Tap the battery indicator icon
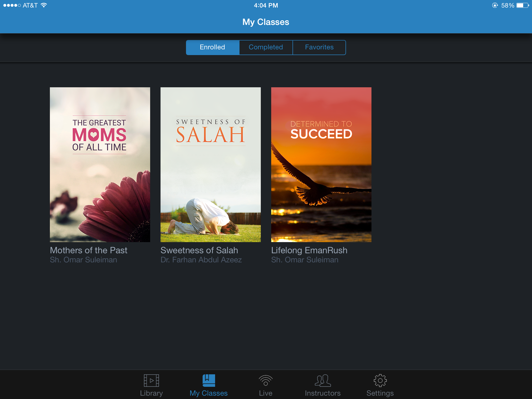 coord(523,5)
